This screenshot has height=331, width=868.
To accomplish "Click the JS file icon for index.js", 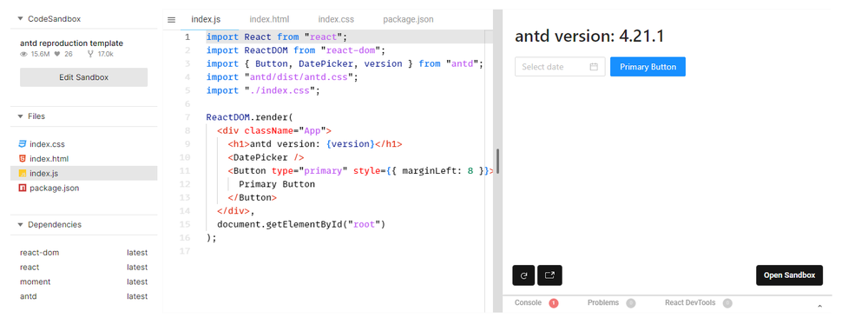I will 23,174.
